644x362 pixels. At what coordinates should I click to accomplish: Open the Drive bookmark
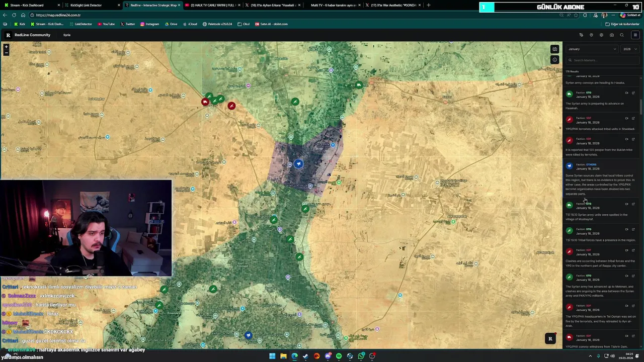171,24
